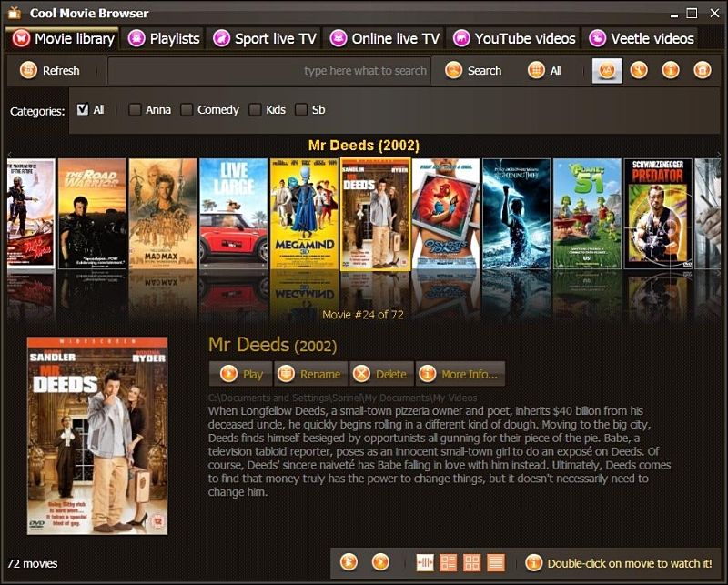Click the Play button for Mr Deeds

(x=241, y=373)
